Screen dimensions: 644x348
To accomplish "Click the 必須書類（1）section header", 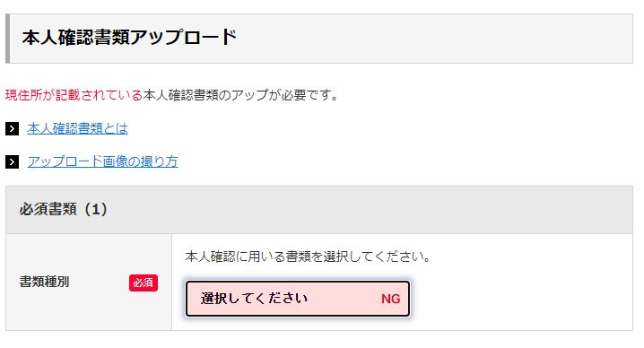I will coord(64,209).
